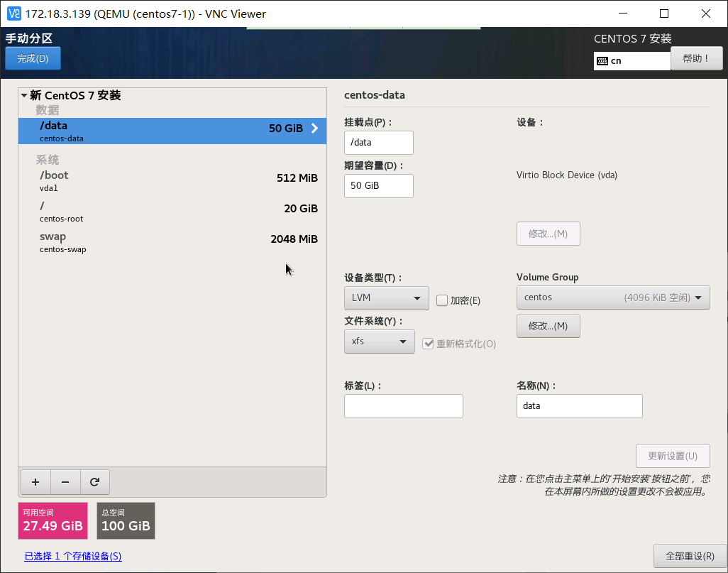Select the swap centos-swap partition row
Screen dimensions: 728x573
click(x=172, y=242)
